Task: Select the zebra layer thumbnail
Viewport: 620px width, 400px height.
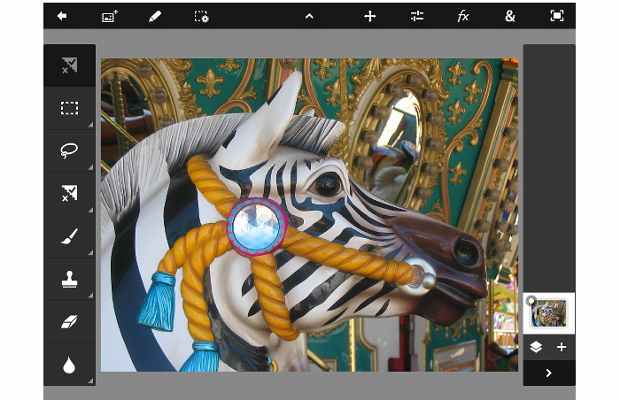Action: (549, 313)
